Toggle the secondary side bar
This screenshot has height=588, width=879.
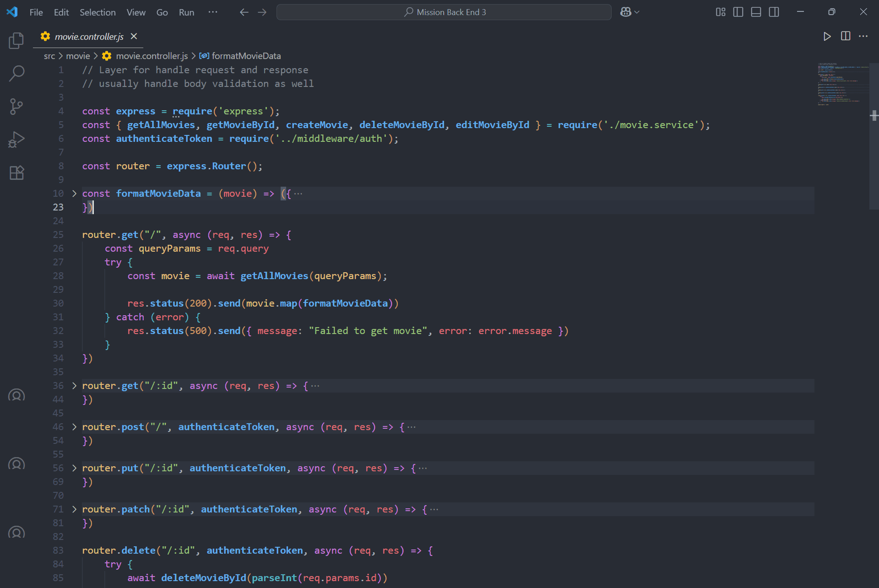point(774,12)
